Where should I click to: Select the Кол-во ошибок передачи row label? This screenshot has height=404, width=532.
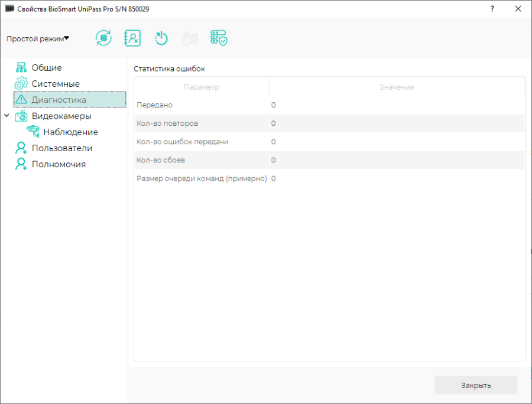183,142
